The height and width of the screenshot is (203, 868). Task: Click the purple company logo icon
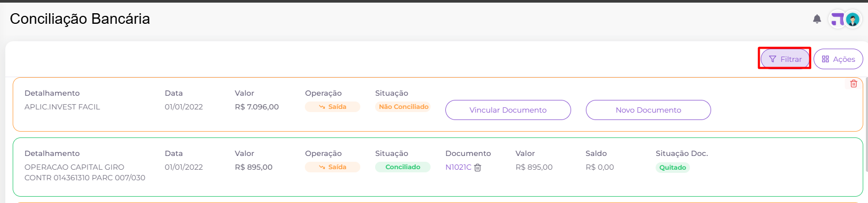837,20
